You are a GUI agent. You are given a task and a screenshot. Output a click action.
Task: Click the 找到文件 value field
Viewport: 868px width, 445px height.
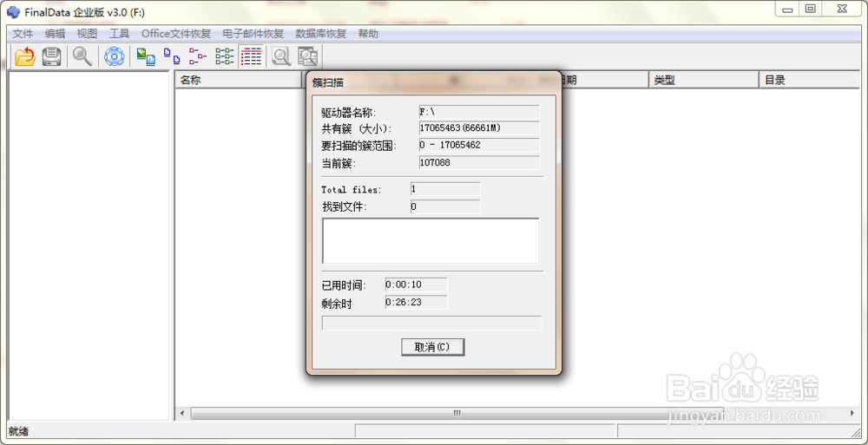tap(445, 207)
